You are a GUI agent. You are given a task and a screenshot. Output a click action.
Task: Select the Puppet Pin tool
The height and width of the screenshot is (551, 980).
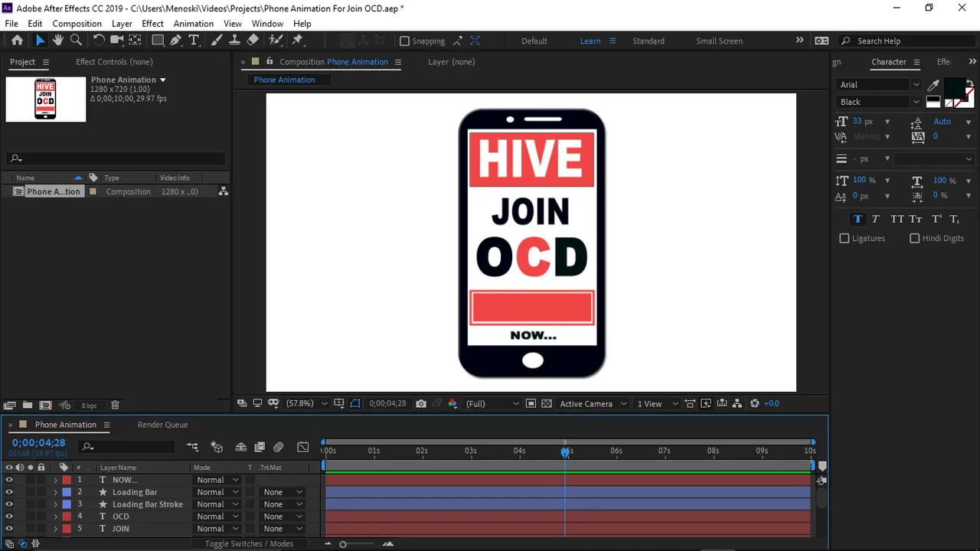point(298,41)
